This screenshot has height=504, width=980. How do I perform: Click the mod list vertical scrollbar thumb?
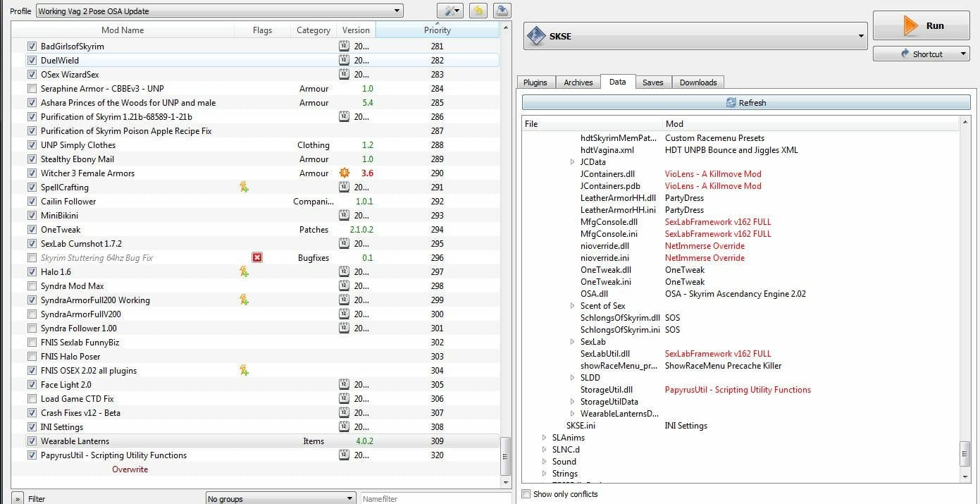505,456
